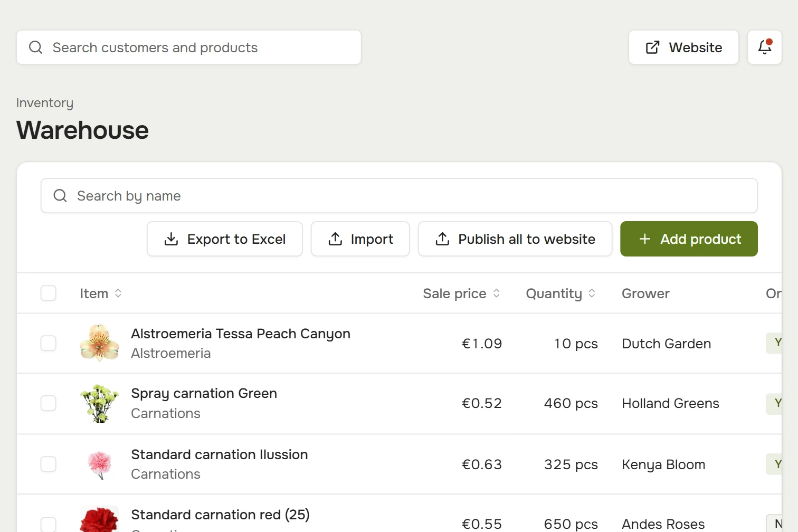Open the notifications bell
Viewport: 798px width, 532px height.
[765, 47]
